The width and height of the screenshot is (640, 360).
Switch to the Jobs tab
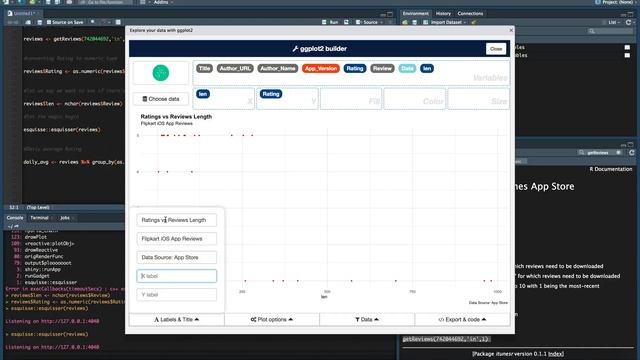(x=65, y=218)
